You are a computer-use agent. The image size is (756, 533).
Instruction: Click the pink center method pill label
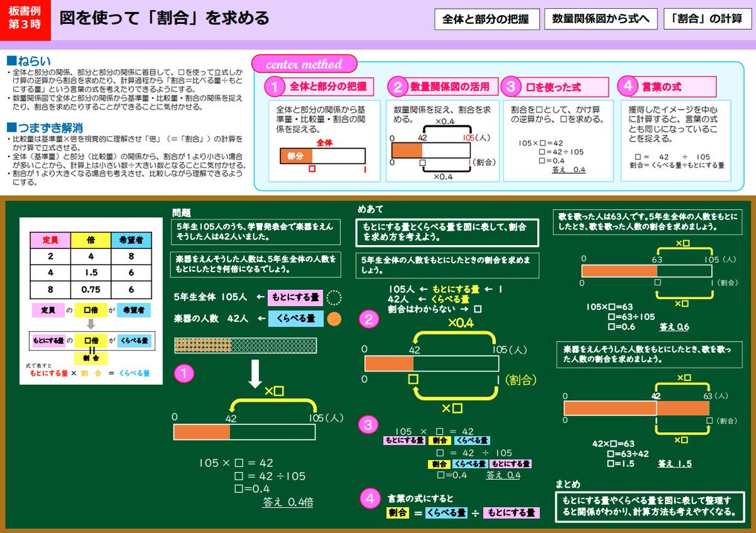304,64
